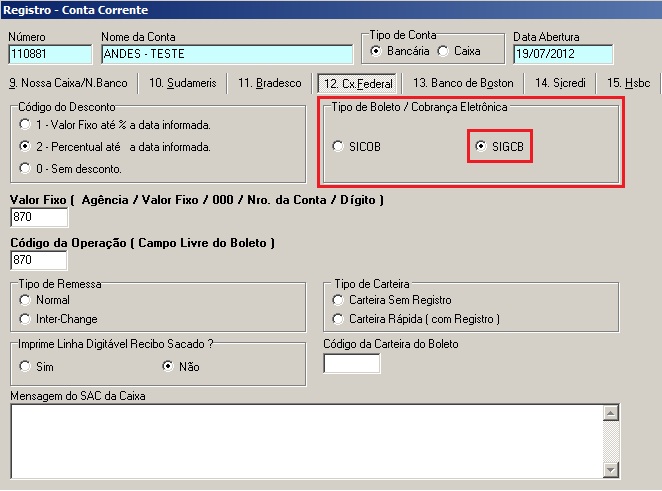The height and width of the screenshot is (491, 662).
Task: Open the 12. Cx.Federal tab
Action: pyautogui.click(x=358, y=84)
